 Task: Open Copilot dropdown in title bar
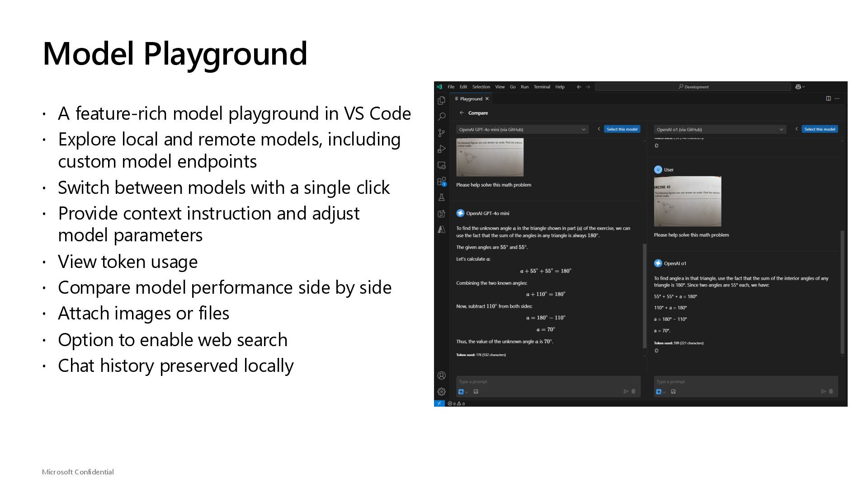click(800, 87)
